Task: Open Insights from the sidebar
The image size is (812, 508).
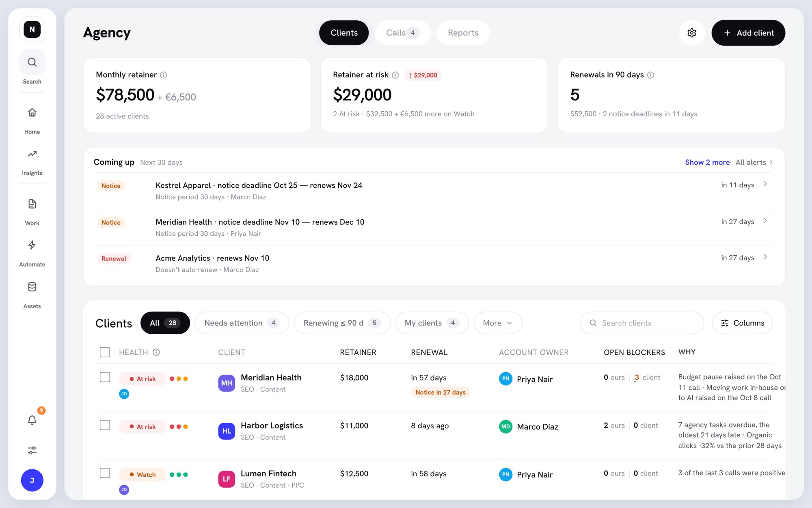Action: coord(32,154)
